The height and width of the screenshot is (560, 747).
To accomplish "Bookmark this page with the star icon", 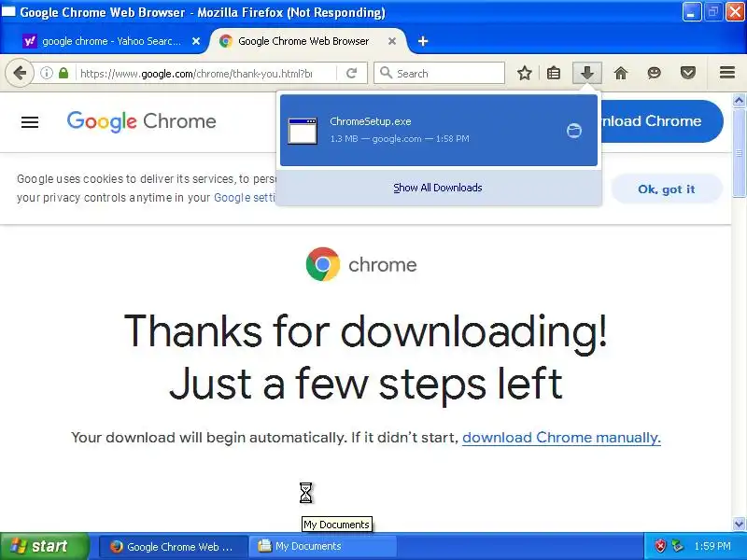I will (525, 74).
